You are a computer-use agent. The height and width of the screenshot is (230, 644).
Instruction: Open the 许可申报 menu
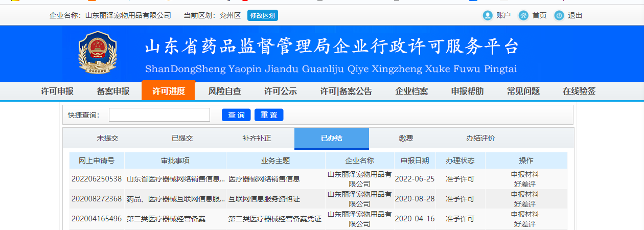click(57, 91)
